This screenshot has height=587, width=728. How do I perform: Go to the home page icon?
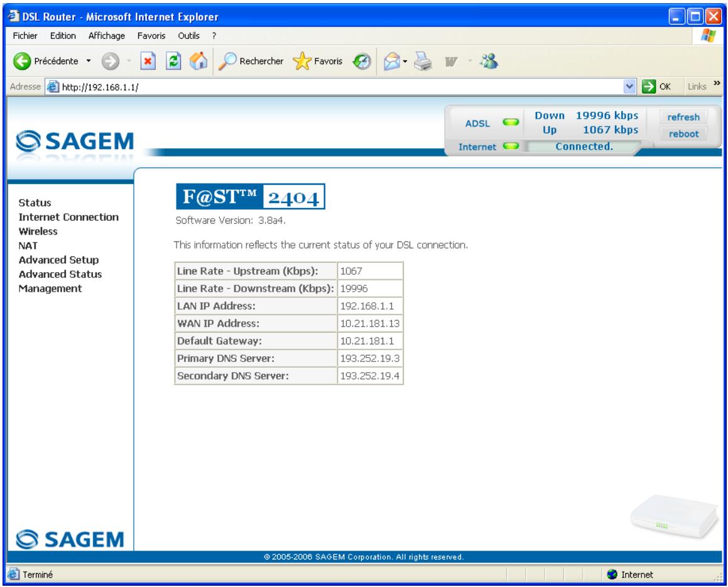click(x=198, y=61)
